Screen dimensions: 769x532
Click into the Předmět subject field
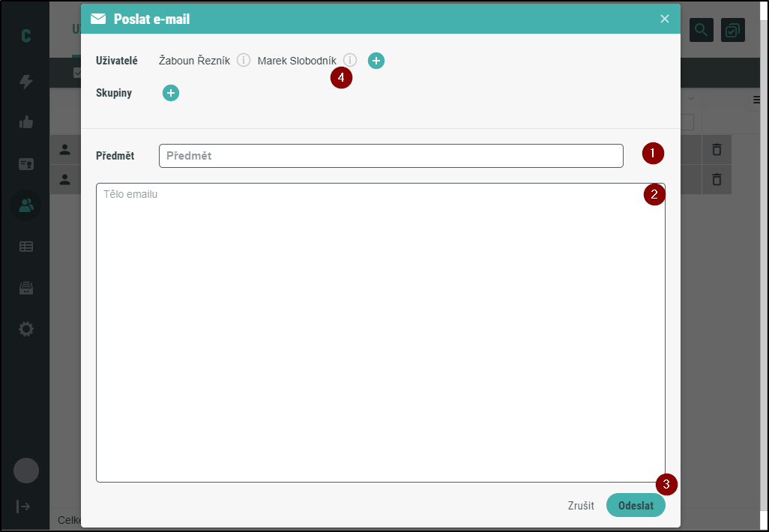pyautogui.click(x=390, y=156)
